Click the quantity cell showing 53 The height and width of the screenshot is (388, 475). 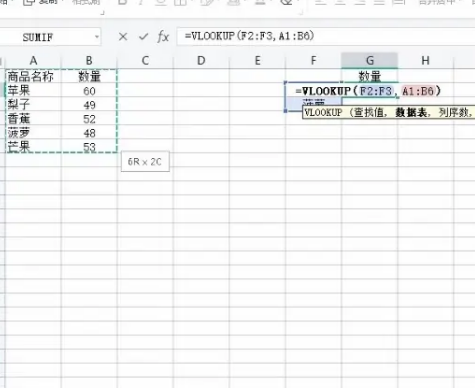(x=89, y=147)
